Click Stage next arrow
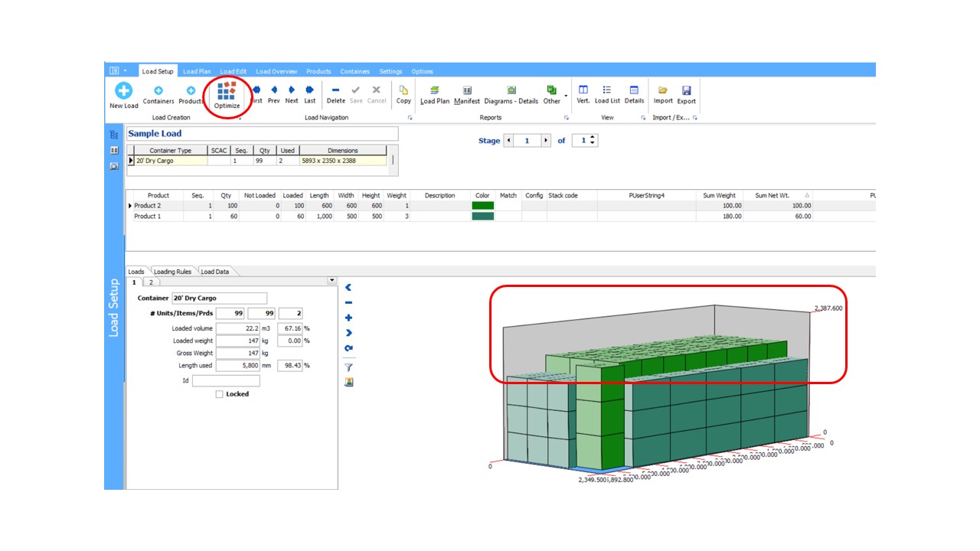 pos(546,141)
